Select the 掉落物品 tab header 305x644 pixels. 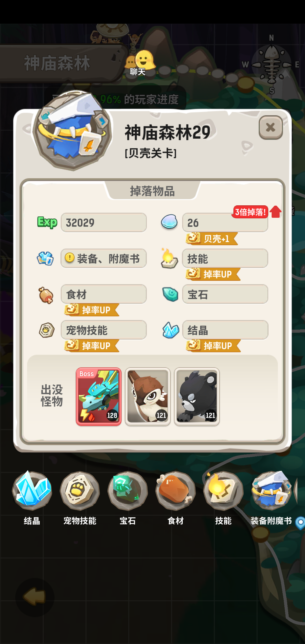[x=152, y=191]
